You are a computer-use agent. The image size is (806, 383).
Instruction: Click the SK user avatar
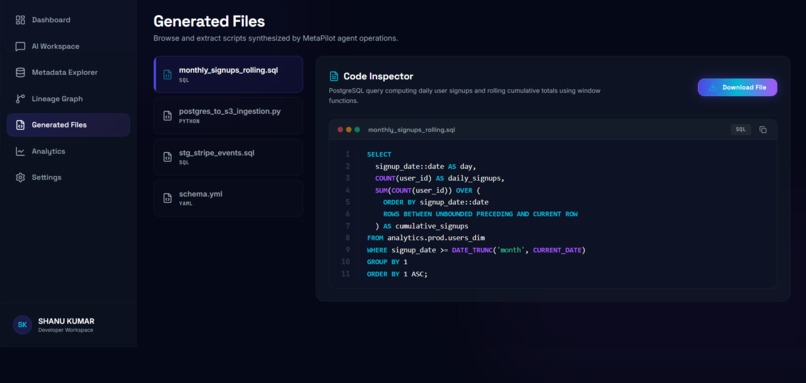click(22, 325)
